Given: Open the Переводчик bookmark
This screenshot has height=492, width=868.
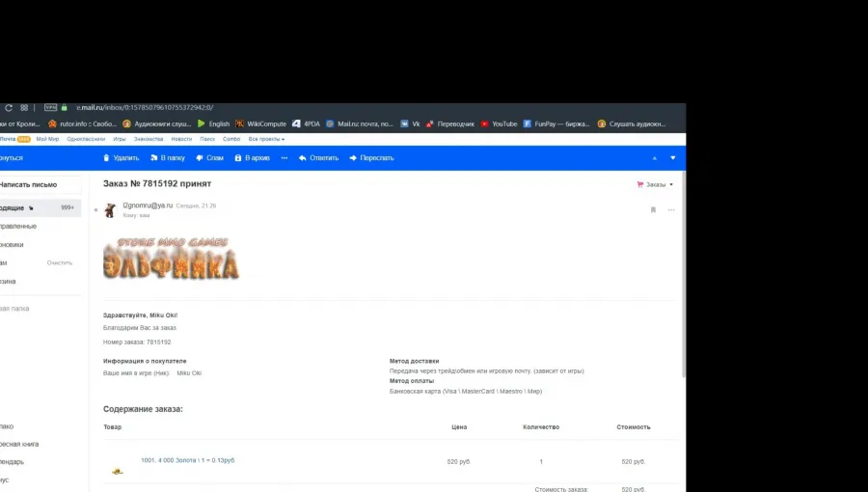Looking at the screenshot, I should click(450, 124).
